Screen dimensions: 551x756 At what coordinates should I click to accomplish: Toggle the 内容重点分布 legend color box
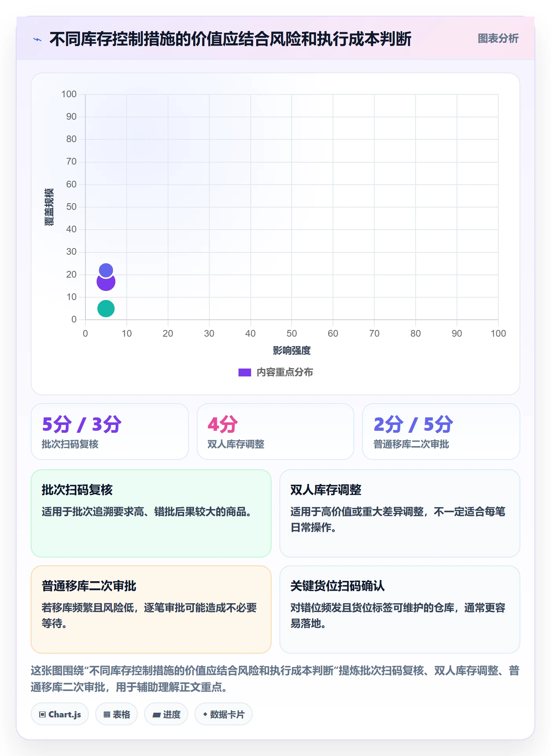(x=244, y=372)
